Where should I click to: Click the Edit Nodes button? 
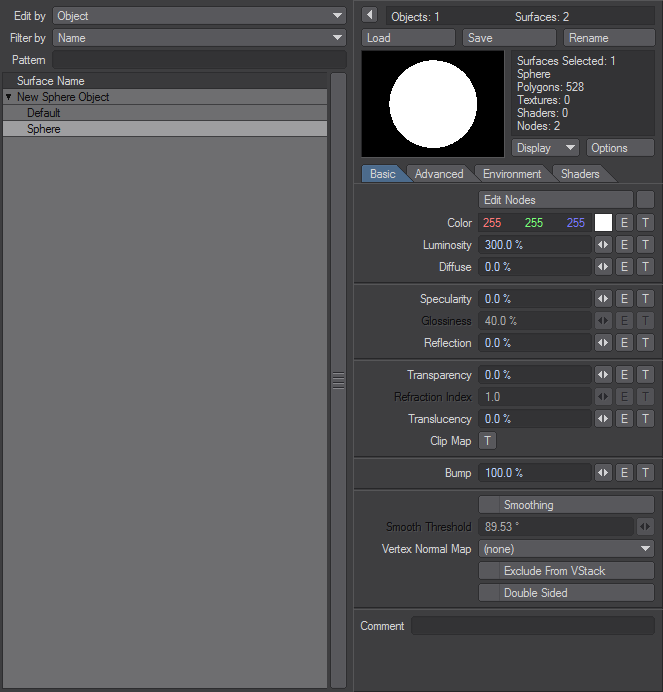point(556,200)
